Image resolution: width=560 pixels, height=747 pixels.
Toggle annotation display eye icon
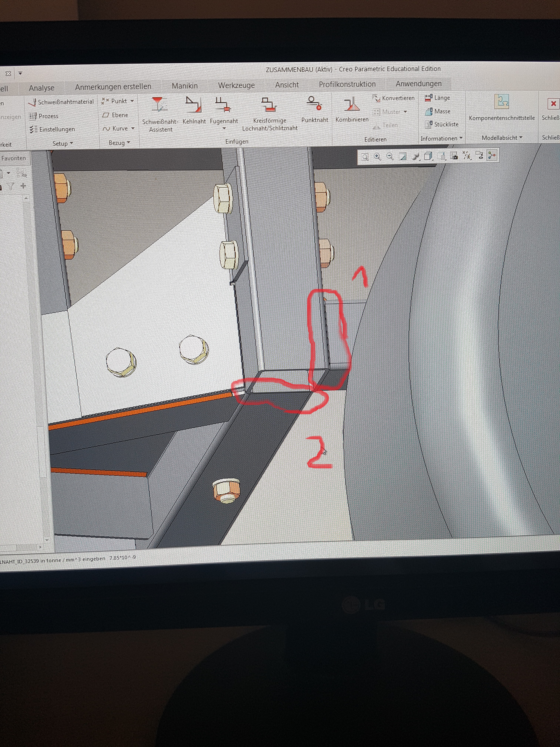479,155
